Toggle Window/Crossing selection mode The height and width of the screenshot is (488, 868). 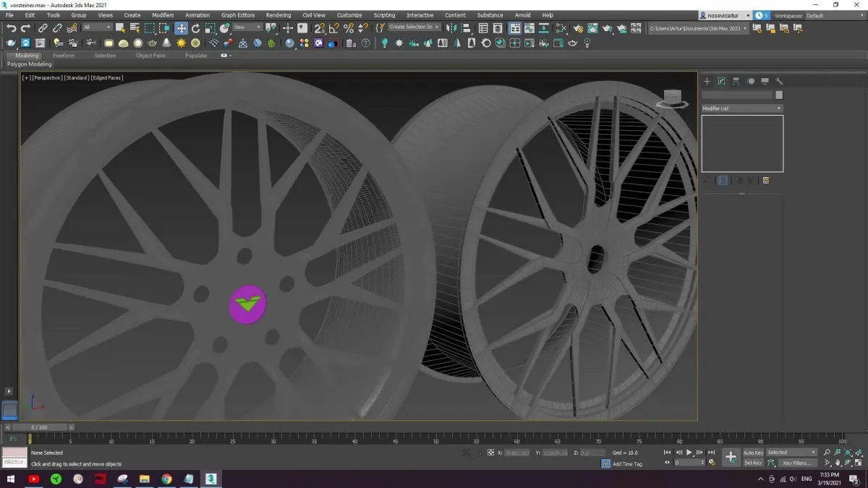164,28
